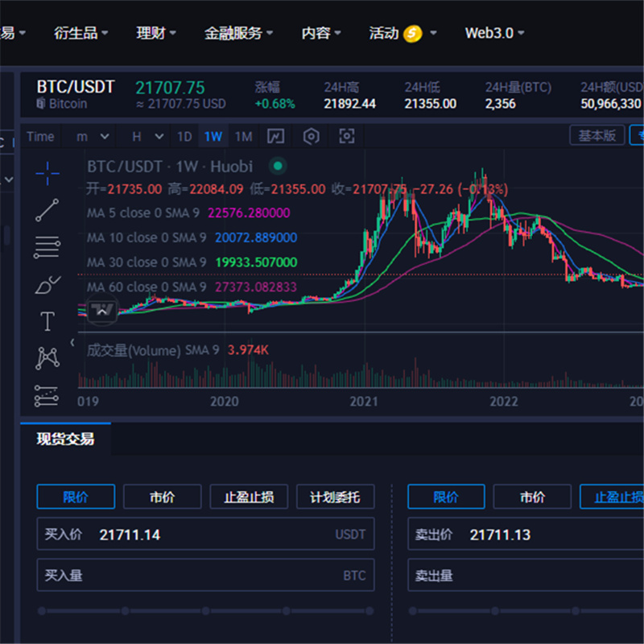Open chart settings hexagon icon

coord(311,136)
